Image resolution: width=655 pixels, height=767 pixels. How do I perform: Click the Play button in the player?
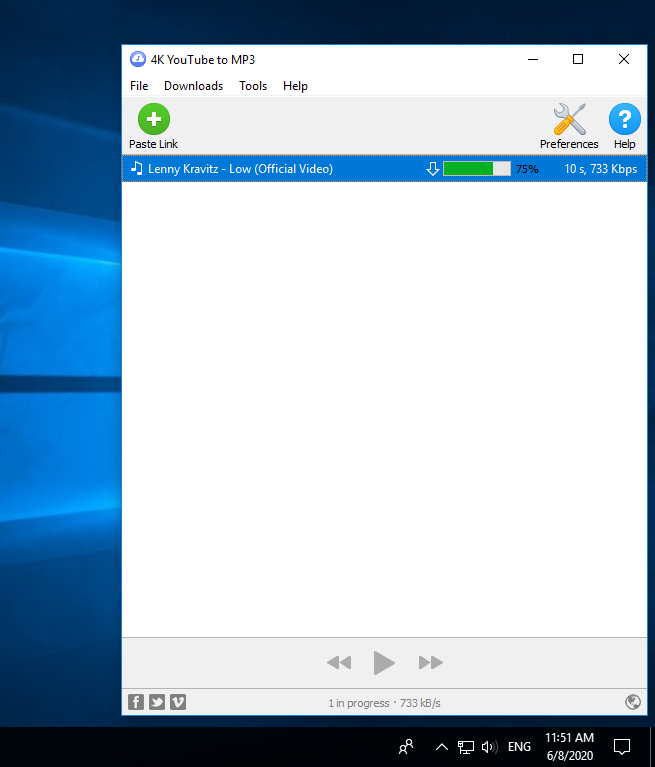384,663
